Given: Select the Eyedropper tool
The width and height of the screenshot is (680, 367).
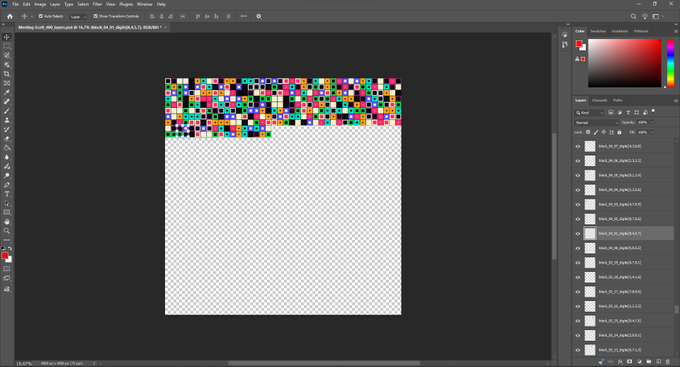Looking at the screenshot, I should click(x=7, y=92).
